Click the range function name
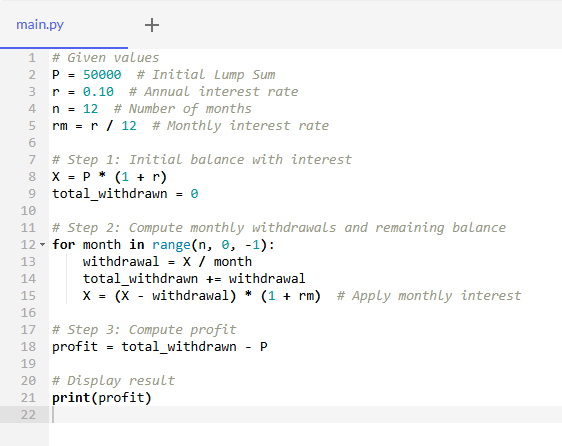The height and width of the screenshot is (446, 562). (171, 245)
